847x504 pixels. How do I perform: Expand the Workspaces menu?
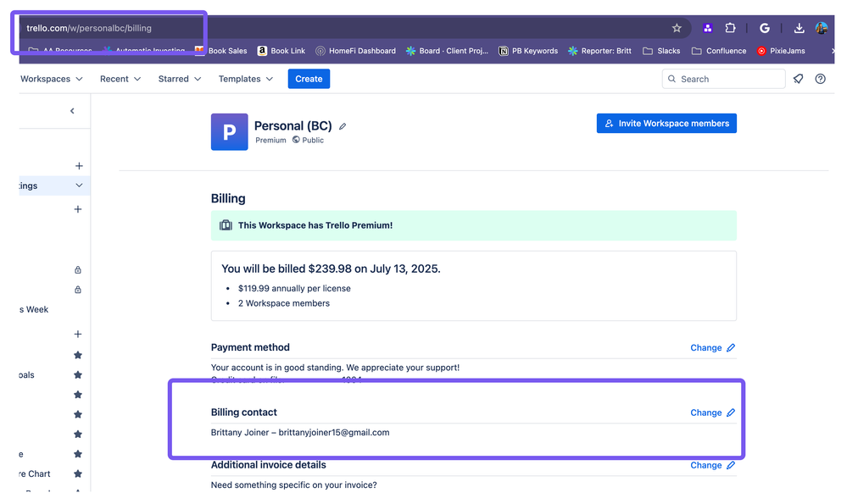click(52, 79)
